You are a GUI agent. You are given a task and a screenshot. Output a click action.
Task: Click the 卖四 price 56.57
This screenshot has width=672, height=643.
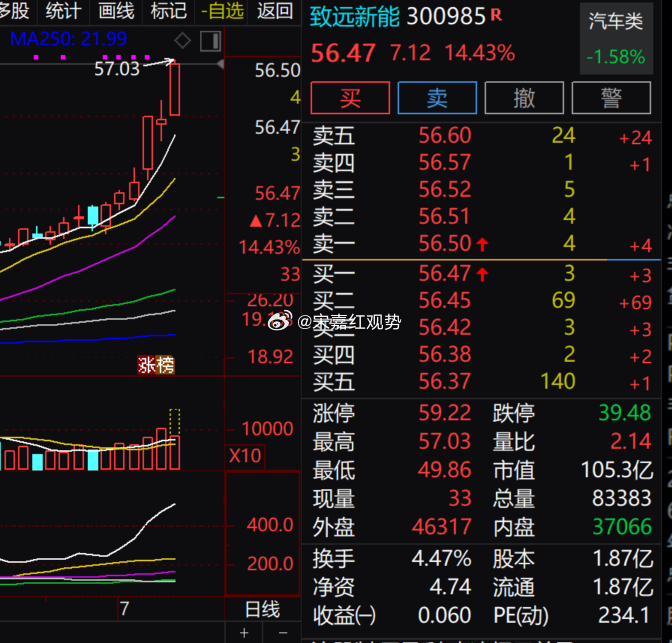tap(444, 162)
